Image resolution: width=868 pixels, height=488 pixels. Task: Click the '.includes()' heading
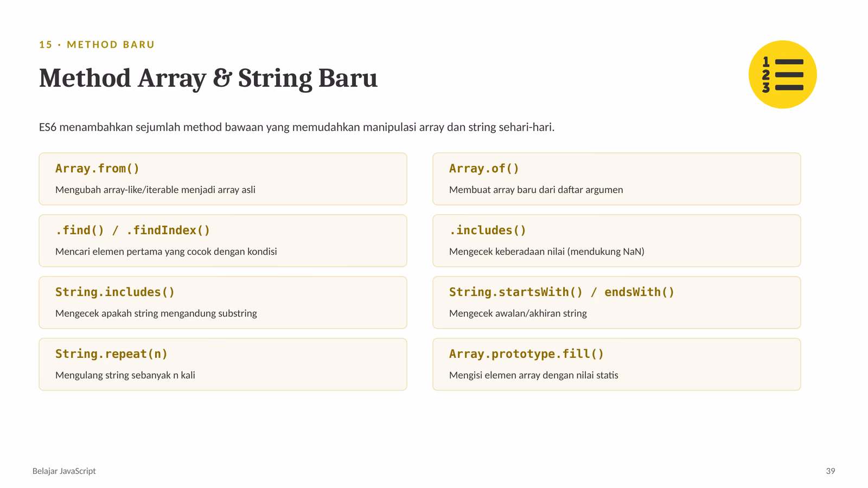click(x=488, y=230)
